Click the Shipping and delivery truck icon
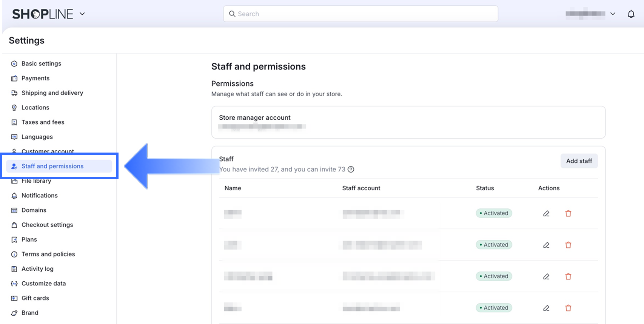The image size is (644, 324). coord(14,93)
